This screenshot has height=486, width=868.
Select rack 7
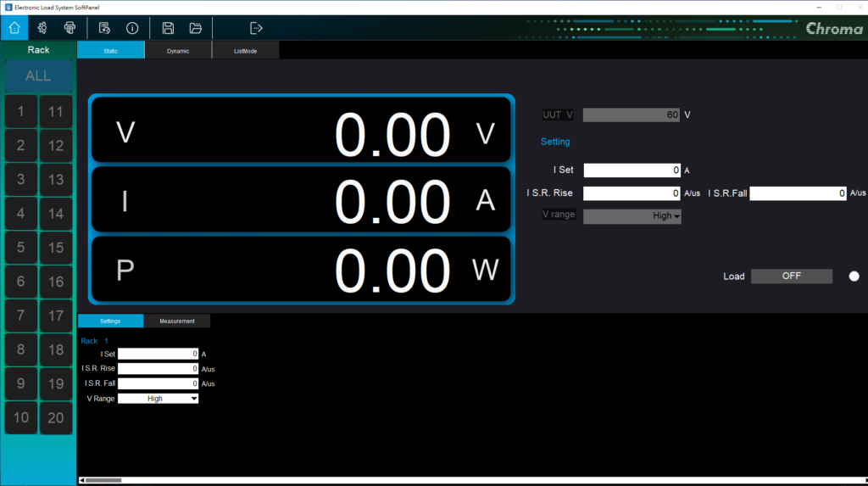click(21, 316)
